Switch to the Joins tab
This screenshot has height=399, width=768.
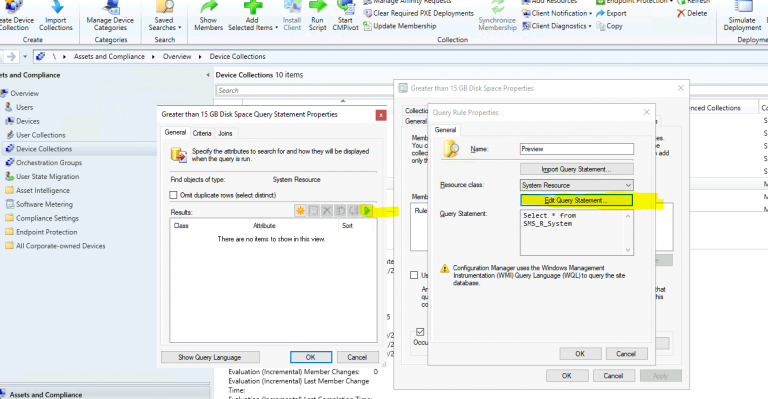point(225,133)
